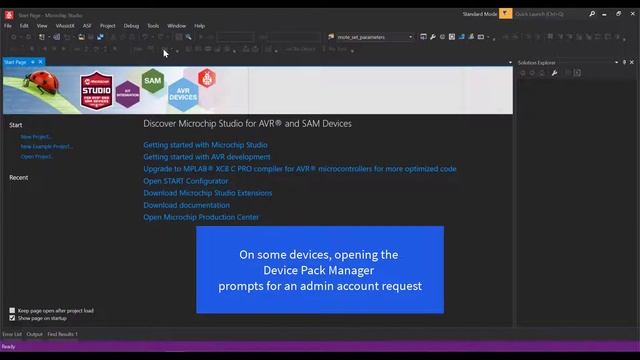The height and width of the screenshot is (360, 640).
Task: Open the Window menu
Action: pos(176,26)
